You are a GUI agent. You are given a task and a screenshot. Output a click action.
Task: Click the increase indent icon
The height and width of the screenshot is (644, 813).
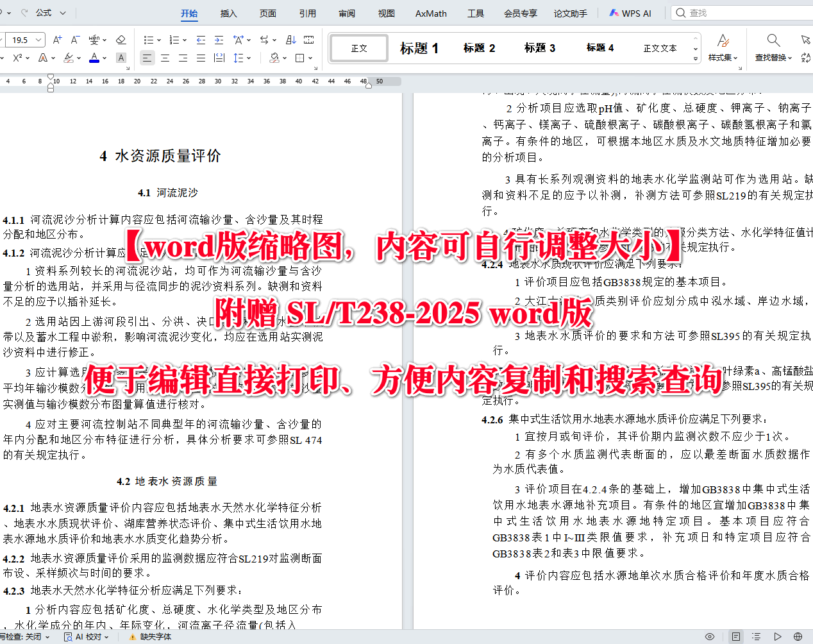(x=218, y=40)
